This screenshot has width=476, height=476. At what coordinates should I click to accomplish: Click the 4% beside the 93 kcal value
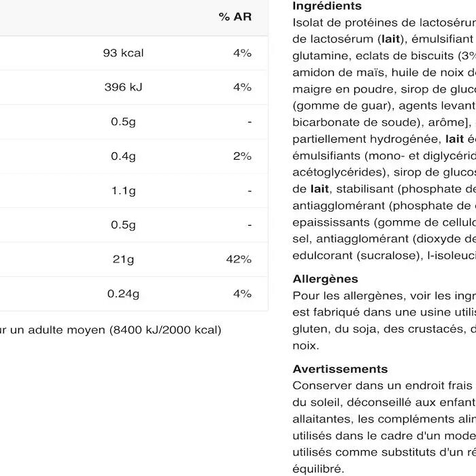coord(242,53)
